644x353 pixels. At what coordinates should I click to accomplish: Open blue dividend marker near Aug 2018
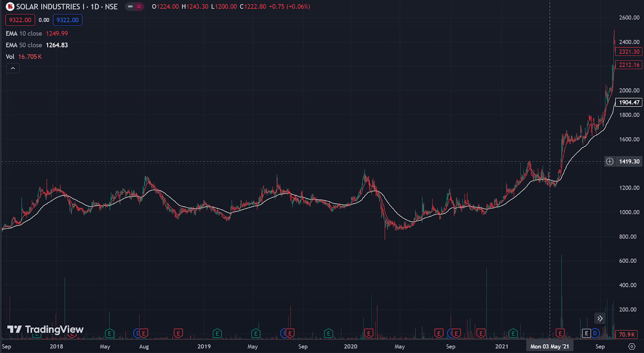pyautogui.click(x=137, y=333)
